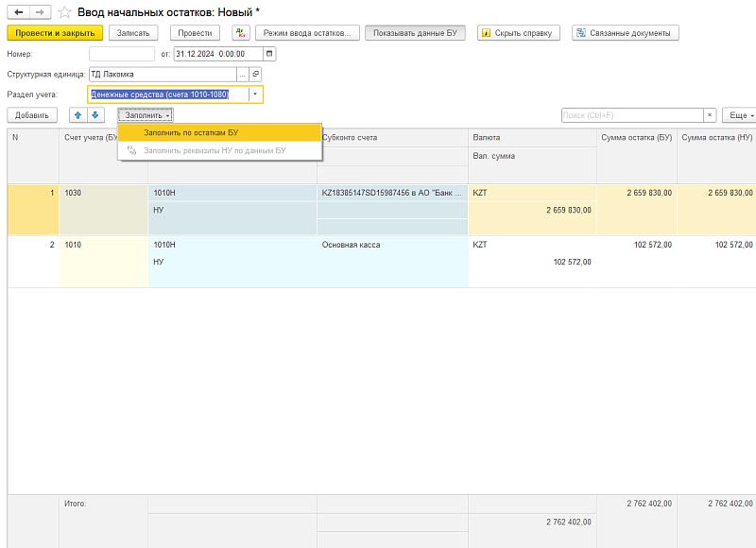Toggle Скрыть справку help panel
Screen dimensions: 756x548
[x=519, y=33]
